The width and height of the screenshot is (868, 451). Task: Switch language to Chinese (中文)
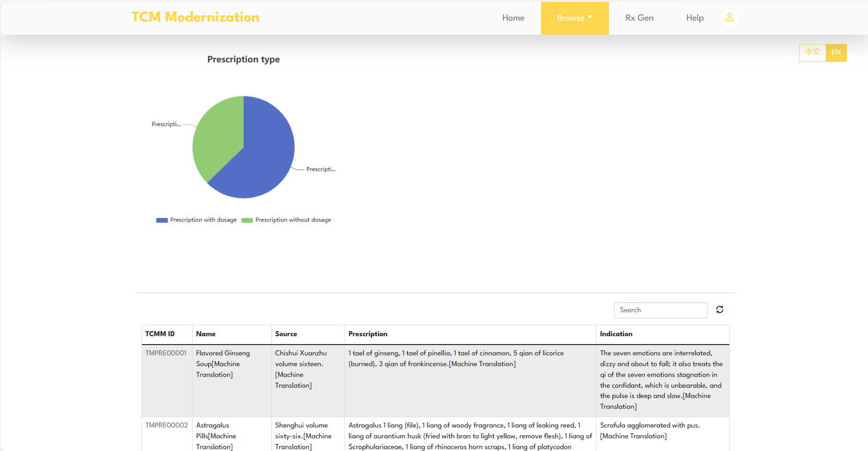point(812,53)
